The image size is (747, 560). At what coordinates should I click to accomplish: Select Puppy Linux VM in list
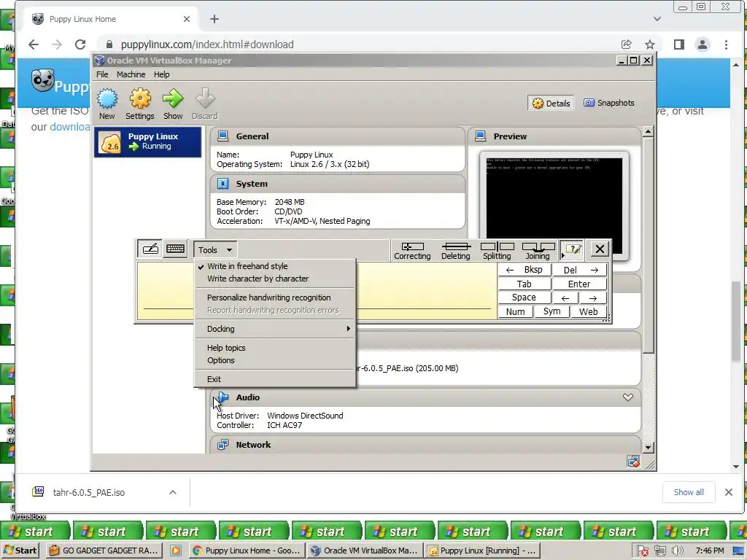(147, 142)
